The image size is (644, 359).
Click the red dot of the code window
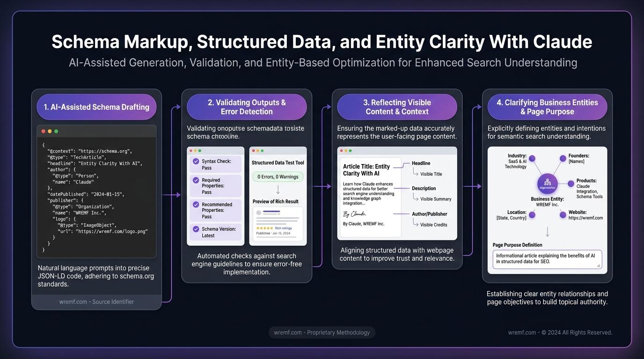[x=44, y=131]
